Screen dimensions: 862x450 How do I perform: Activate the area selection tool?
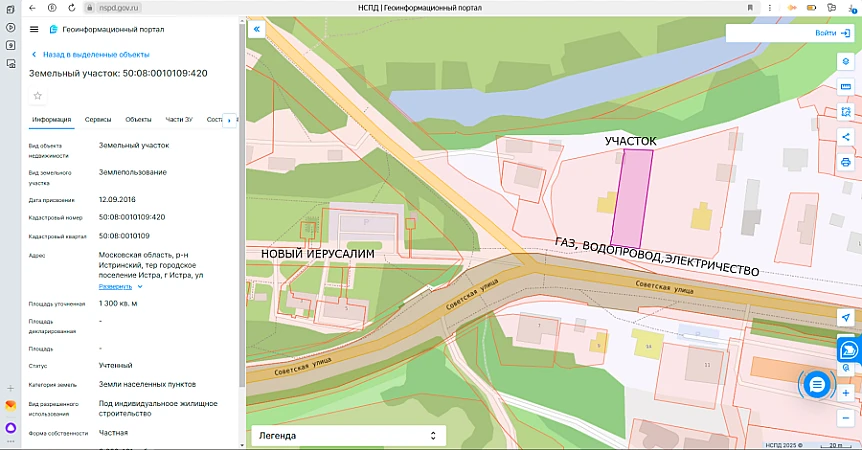click(x=845, y=112)
